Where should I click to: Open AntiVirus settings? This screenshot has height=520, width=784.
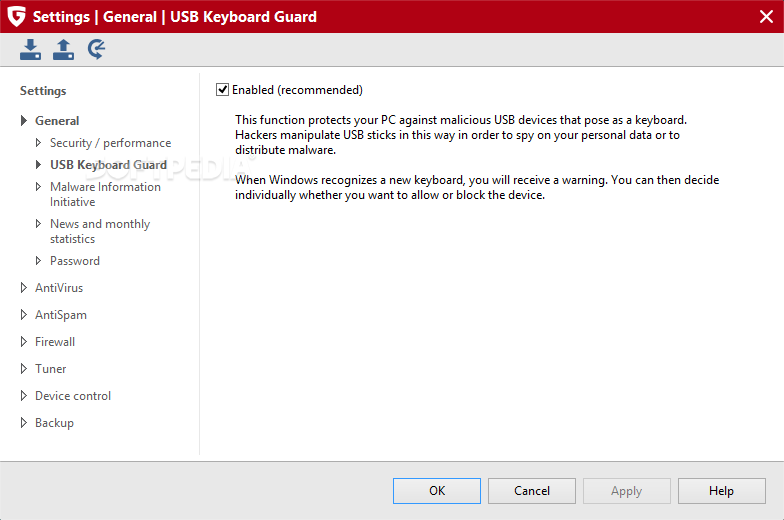[59, 288]
